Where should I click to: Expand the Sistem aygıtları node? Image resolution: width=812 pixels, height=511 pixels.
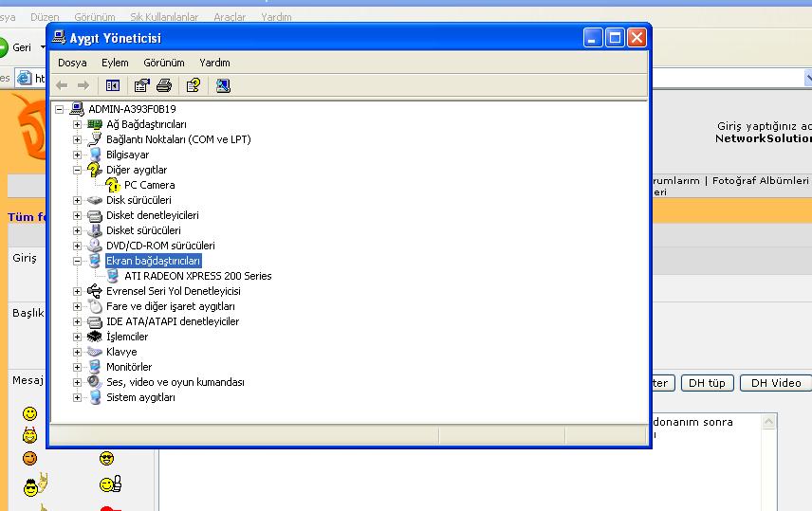(x=78, y=397)
